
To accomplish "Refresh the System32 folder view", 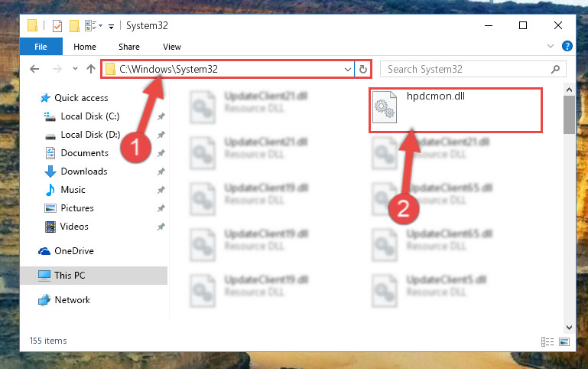I will pyautogui.click(x=363, y=70).
